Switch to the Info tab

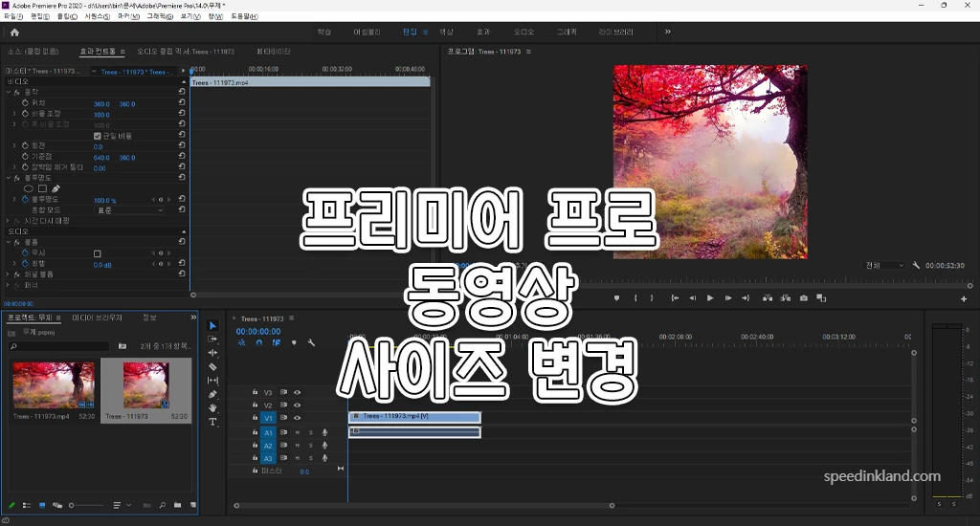pyautogui.click(x=149, y=318)
